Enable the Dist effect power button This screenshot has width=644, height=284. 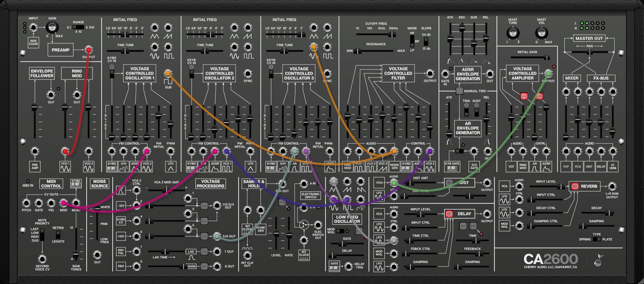click(x=449, y=182)
